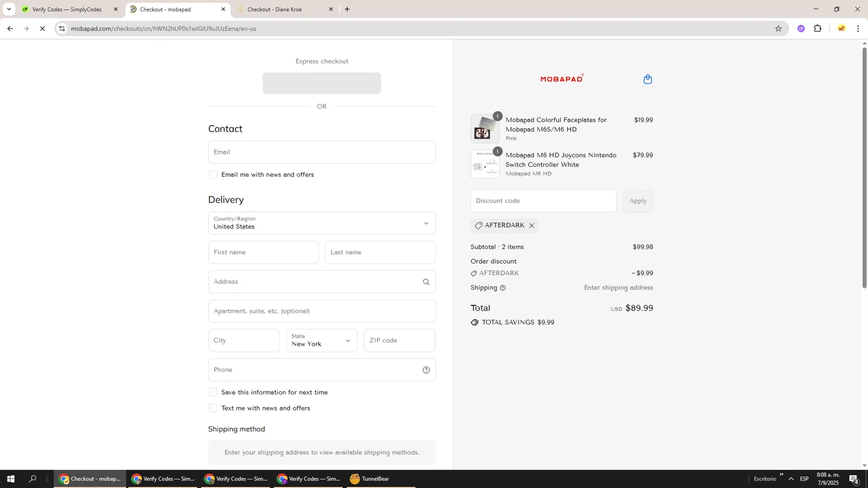Bookmark this page with the star icon
Viewport: 868px width, 488px height.
pyautogui.click(x=778, y=28)
